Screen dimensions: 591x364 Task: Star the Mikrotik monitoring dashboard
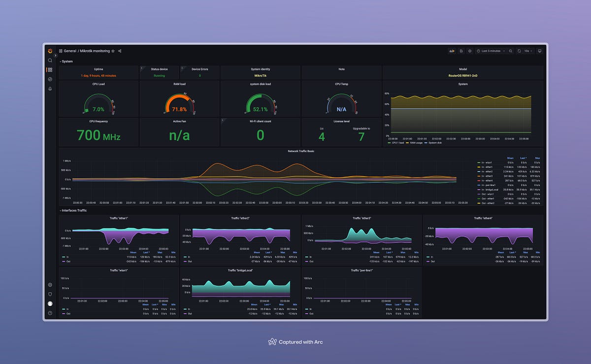coord(113,51)
